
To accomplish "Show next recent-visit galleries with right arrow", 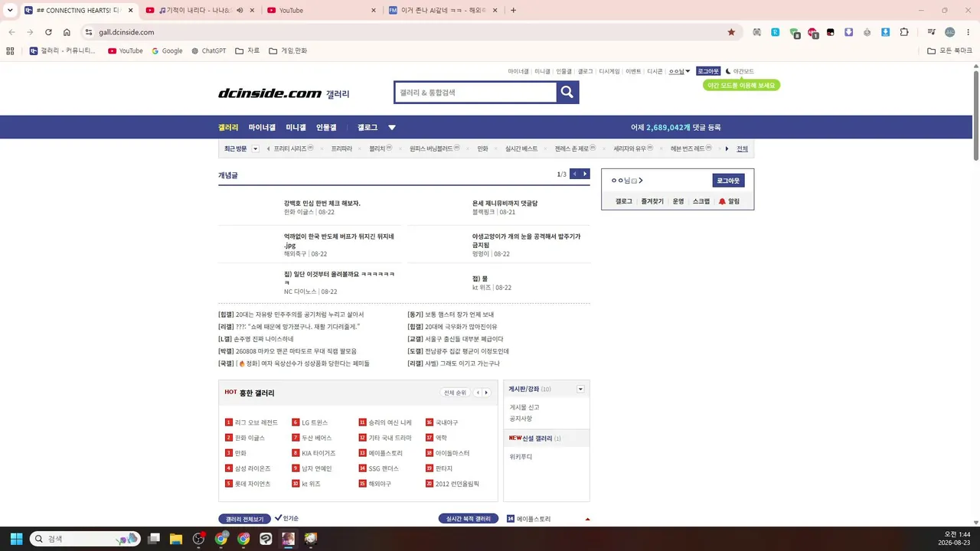I will [727, 148].
